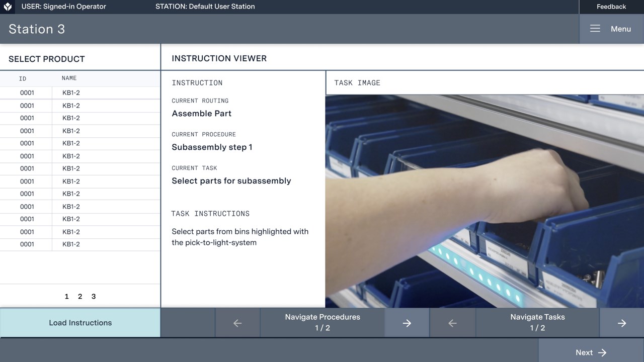Click the Navigate Tasks 1 / 2 label
The height and width of the screenshot is (362, 644).
tap(537, 322)
